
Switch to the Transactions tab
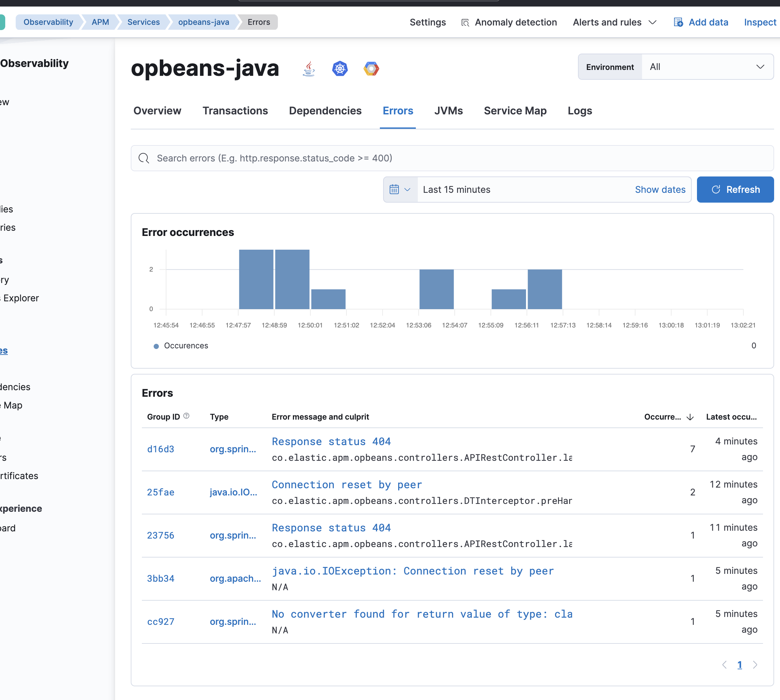tap(235, 111)
